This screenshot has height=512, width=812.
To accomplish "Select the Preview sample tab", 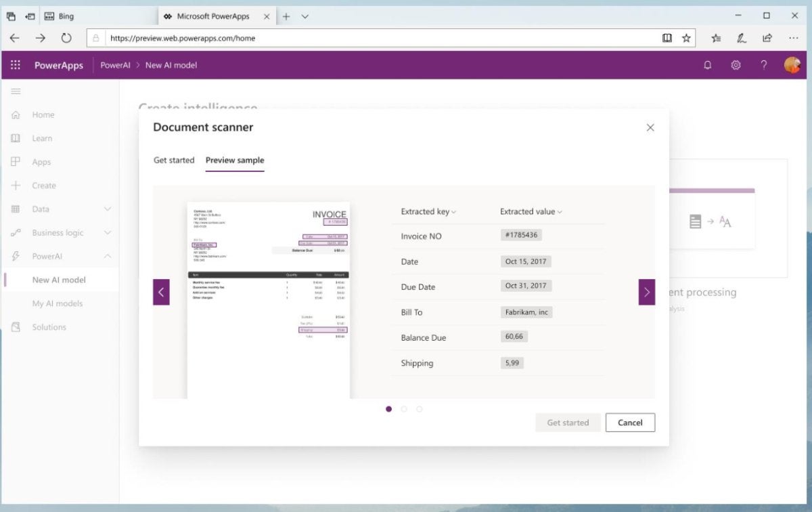I will [x=235, y=160].
